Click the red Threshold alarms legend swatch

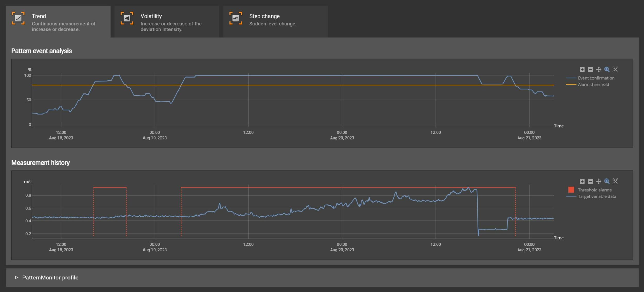coord(571,190)
